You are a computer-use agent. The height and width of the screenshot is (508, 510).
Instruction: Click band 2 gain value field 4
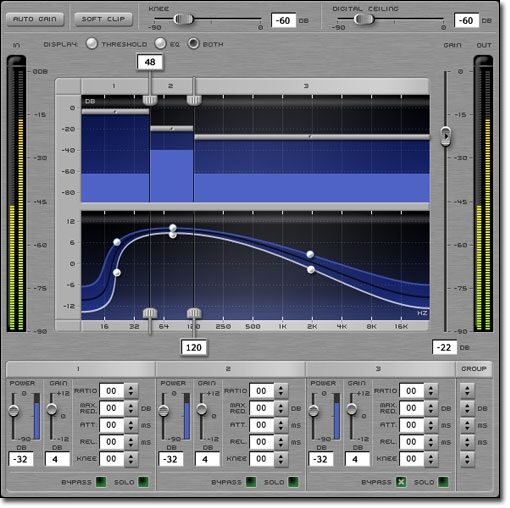coord(207,459)
